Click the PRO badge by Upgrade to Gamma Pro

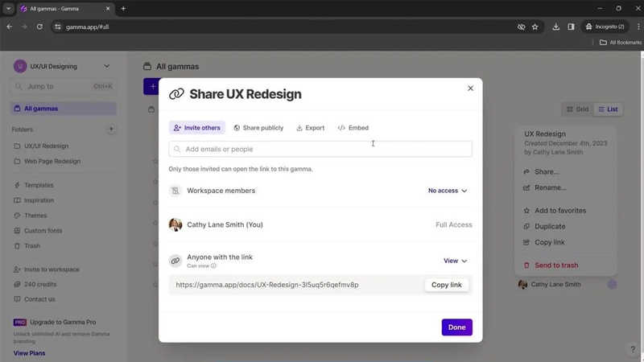click(19, 323)
